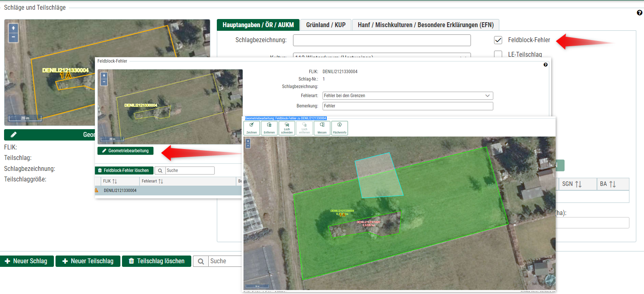The width and height of the screenshot is (644, 294).
Task: Select the DENILI2121330004 table row
Action: pos(120,191)
